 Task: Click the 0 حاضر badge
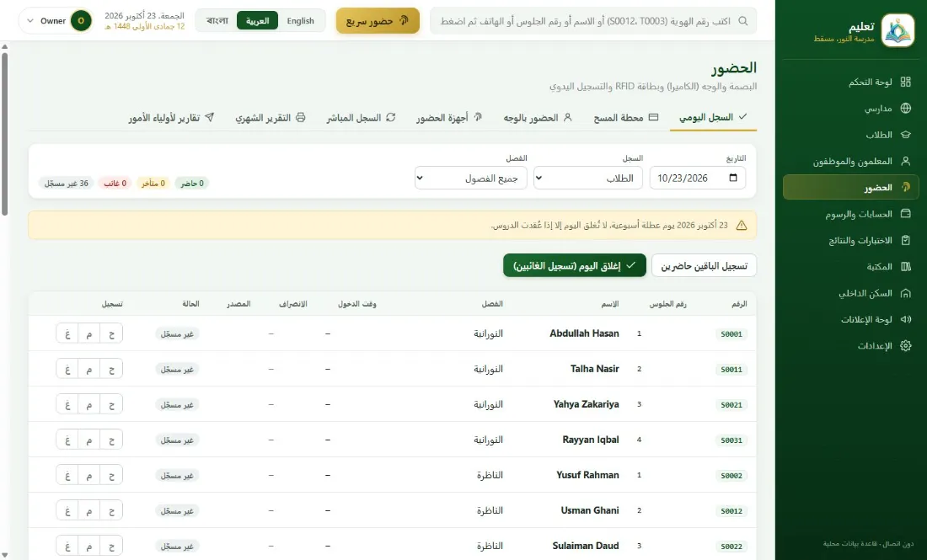(192, 183)
